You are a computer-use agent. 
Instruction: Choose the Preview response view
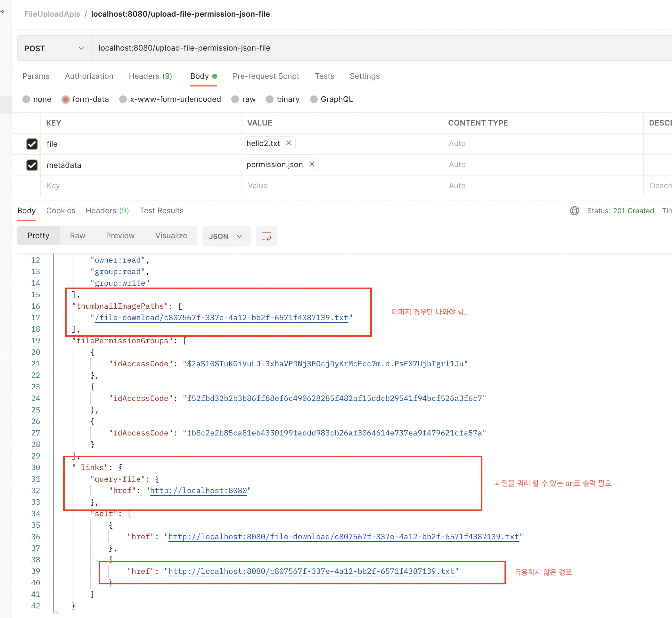120,236
